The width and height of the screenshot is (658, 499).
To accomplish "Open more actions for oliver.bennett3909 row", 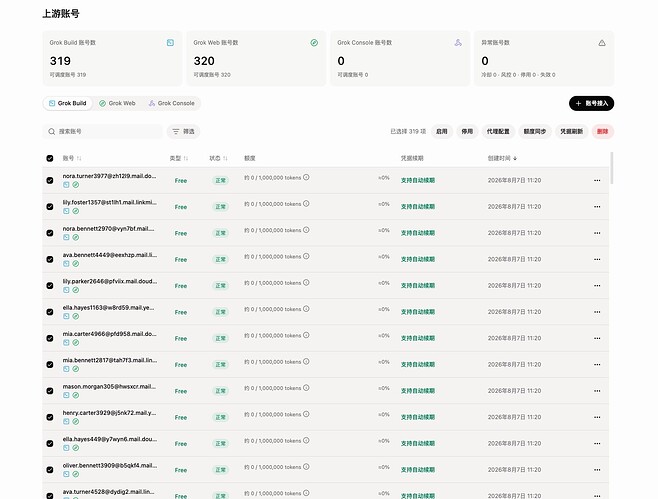I will pyautogui.click(x=597, y=470).
